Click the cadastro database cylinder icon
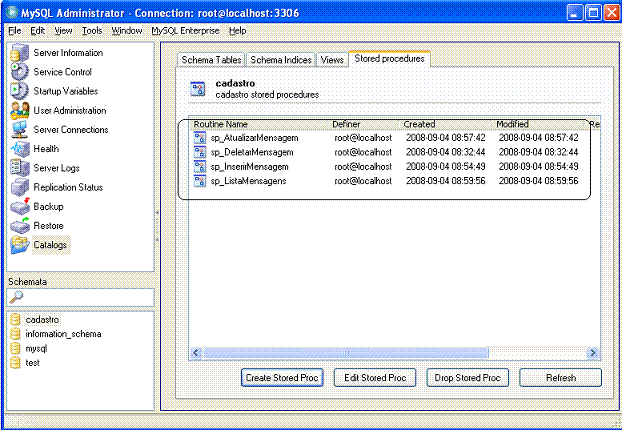 [15, 320]
